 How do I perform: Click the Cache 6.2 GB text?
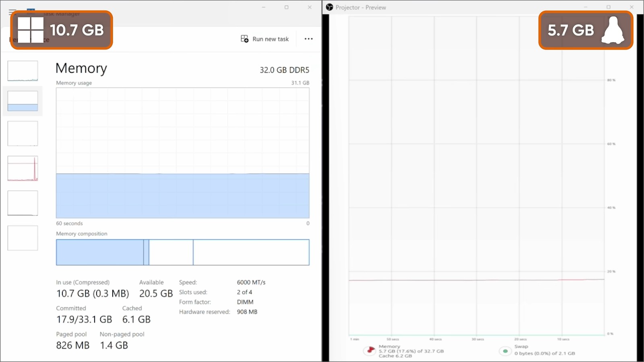click(395, 356)
